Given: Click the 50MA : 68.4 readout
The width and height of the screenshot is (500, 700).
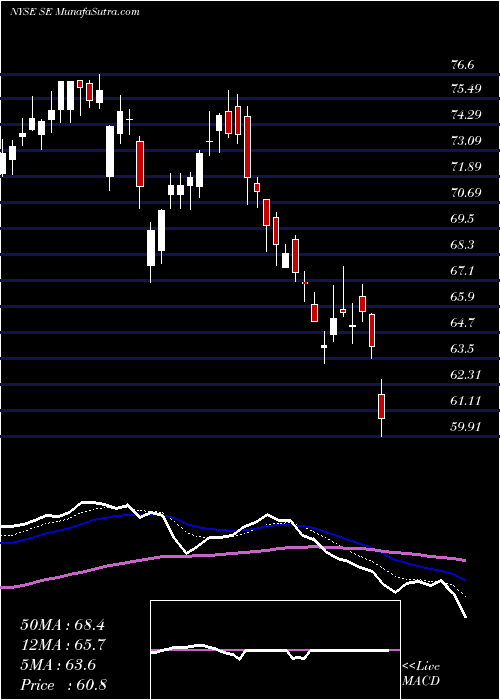Looking at the screenshot, I should 62,625.
